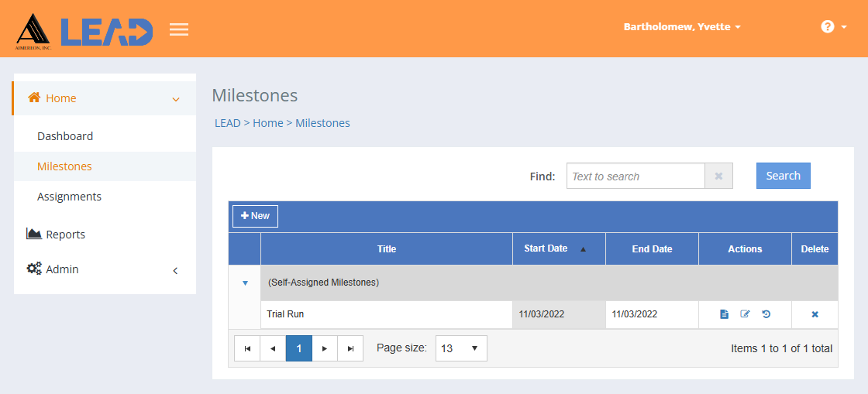Open the Page size dropdown
Viewport: 868px width, 394px height.
pos(461,348)
